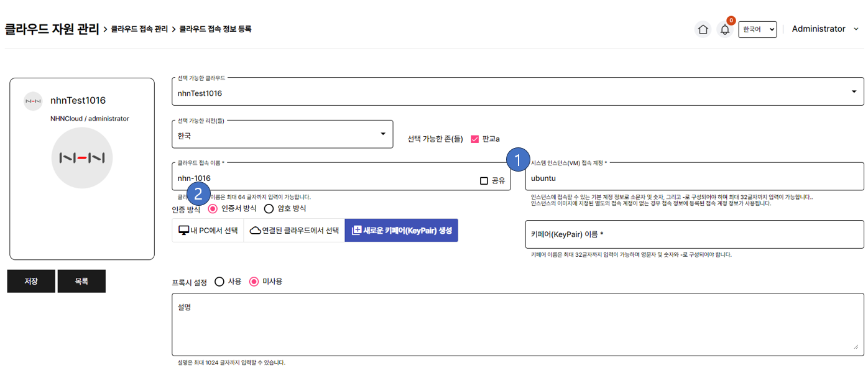The width and height of the screenshot is (868, 383).
Task: Select the 미사용 proxy radio button
Action: pos(254,282)
